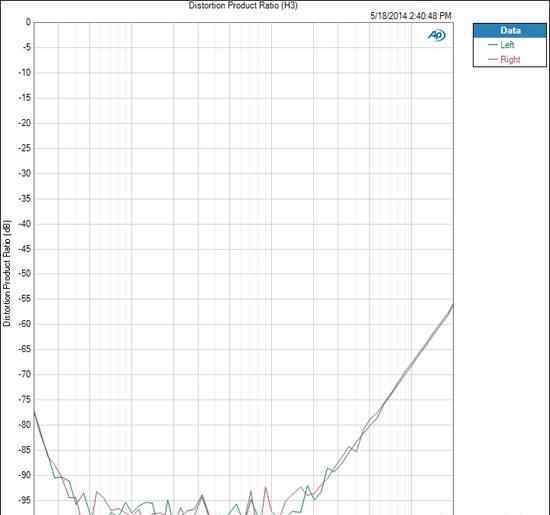Click the -25 tick label on Y axis
This screenshot has width=550, height=515.
click(x=24, y=148)
